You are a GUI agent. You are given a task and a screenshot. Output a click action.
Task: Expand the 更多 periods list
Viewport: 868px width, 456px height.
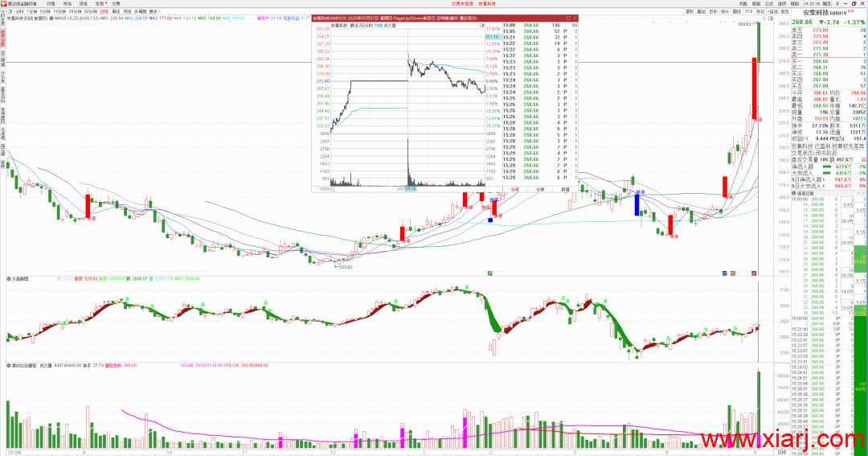pyautogui.click(x=154, y=11)
